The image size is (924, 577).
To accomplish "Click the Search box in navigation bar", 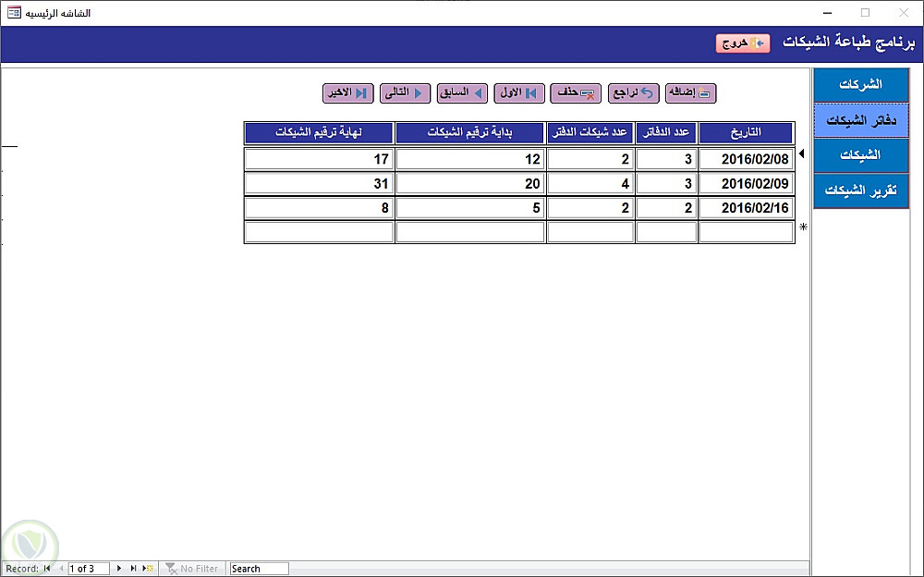I will pyautogui.click(x=259, y=569).
